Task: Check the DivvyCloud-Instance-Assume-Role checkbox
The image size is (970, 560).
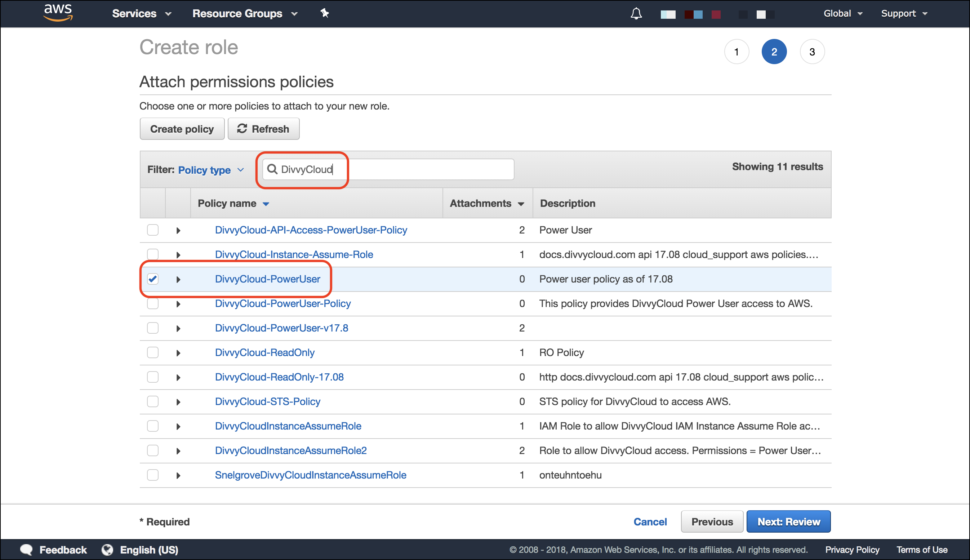Action: (153, 254)
